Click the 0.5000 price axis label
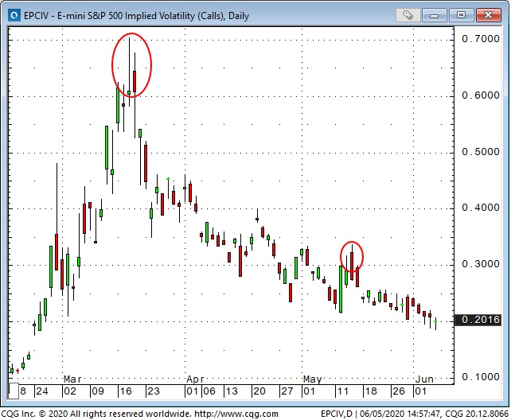Screen dimensions: 511x420 (481, 152)
